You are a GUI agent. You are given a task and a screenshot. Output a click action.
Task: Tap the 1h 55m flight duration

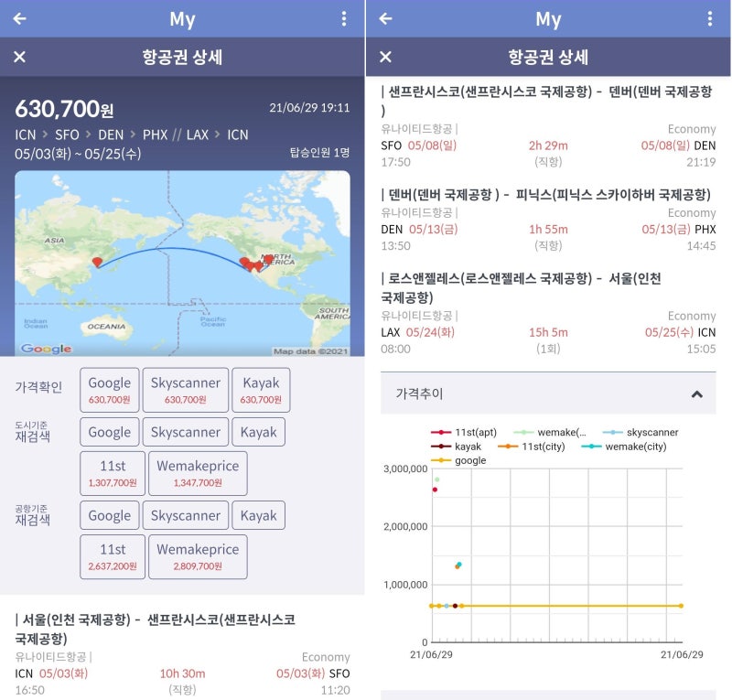click(548, 230)
